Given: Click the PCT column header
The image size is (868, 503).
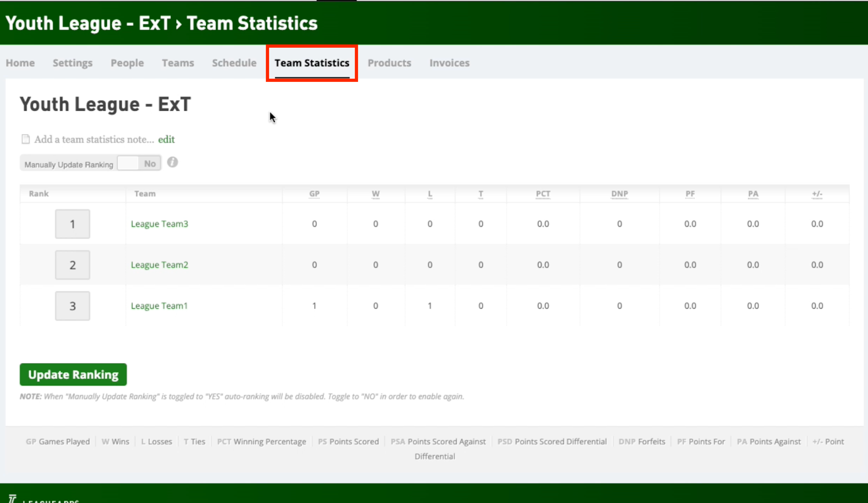Looking at the screenshot, I should (x=543, y=194).
